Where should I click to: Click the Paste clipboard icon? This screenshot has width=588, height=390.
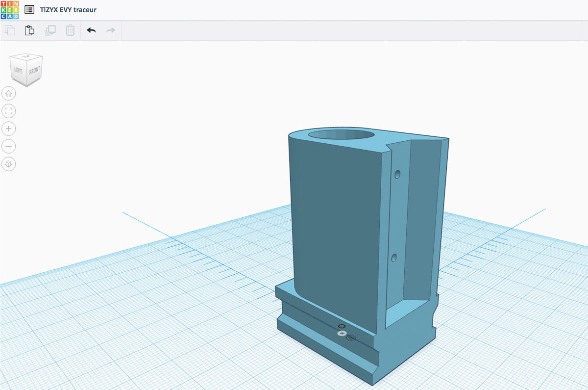pos(30,30)
